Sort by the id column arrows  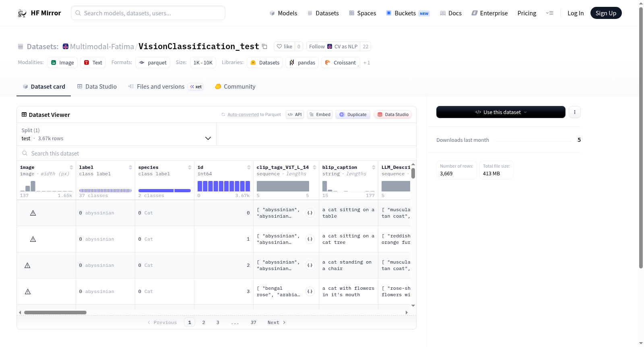[x=249, y=167]
